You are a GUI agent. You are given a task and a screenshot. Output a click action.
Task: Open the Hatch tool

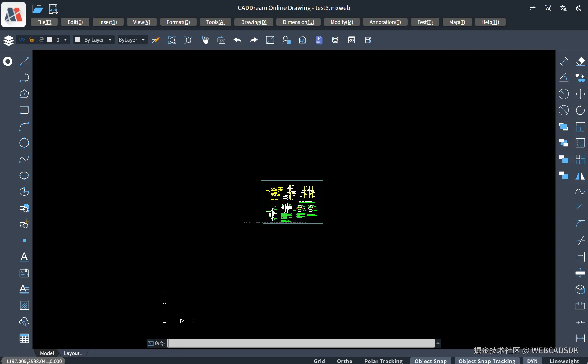coord(24,306)
